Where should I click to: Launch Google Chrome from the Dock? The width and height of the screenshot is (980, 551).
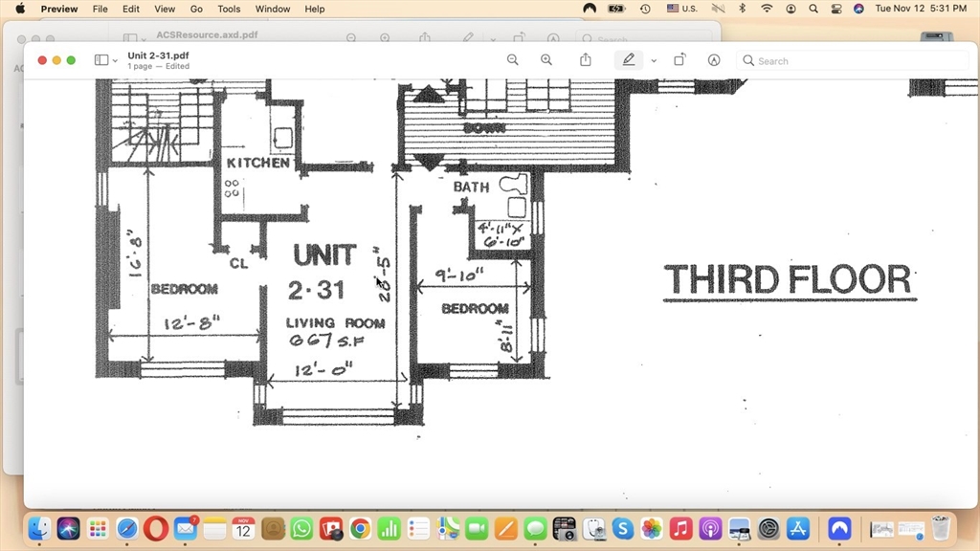tap(360, 528)
